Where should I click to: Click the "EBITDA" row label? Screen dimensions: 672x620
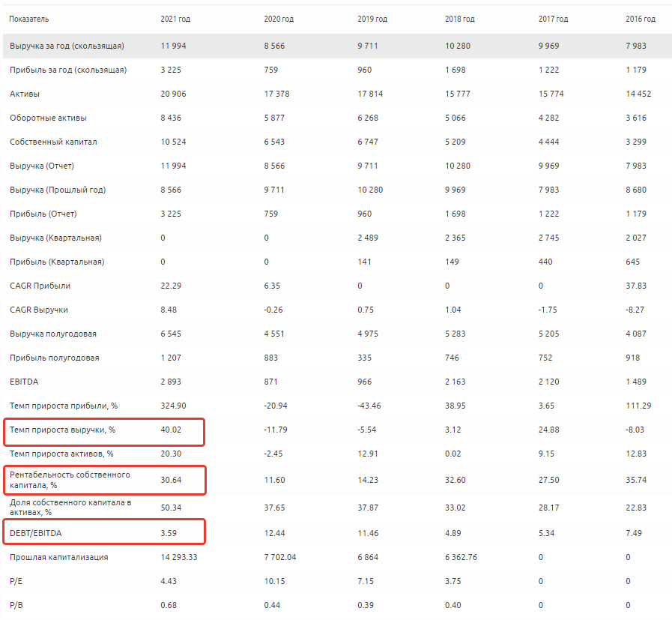pyautogui.click(x=23, y=382)
